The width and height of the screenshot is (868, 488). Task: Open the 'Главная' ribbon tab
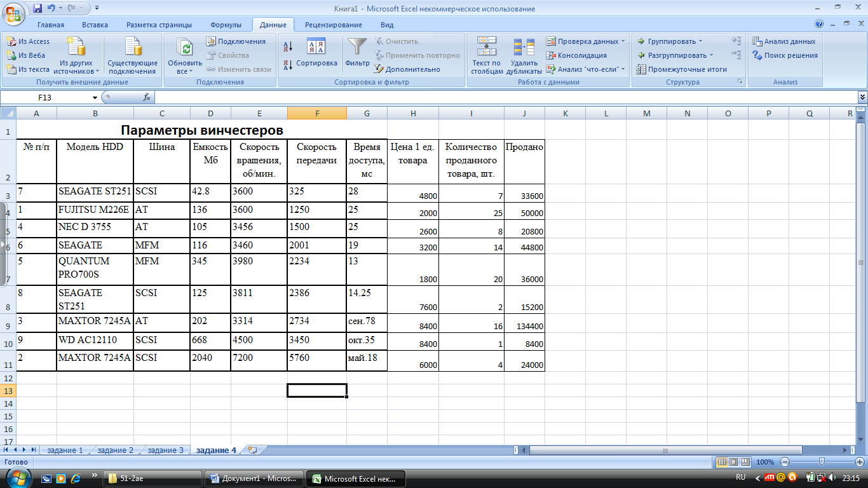tap(51, 25)
